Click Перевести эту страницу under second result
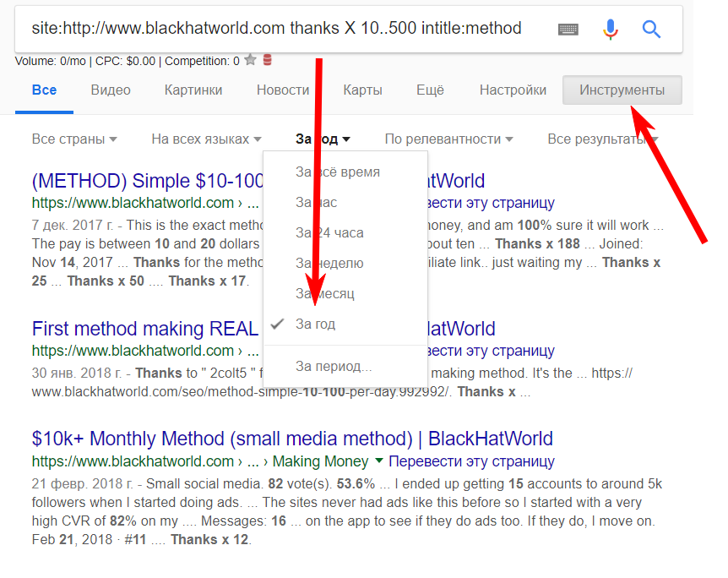 491,351
